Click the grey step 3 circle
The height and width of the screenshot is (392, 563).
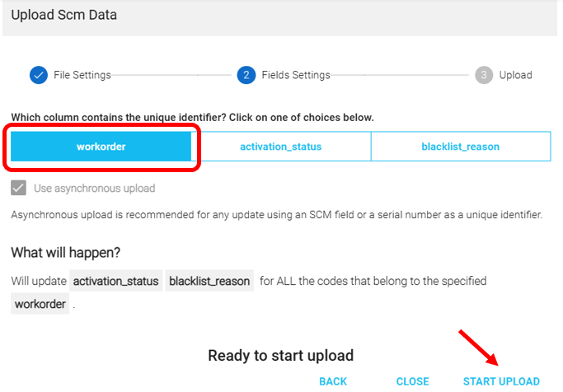484,75
